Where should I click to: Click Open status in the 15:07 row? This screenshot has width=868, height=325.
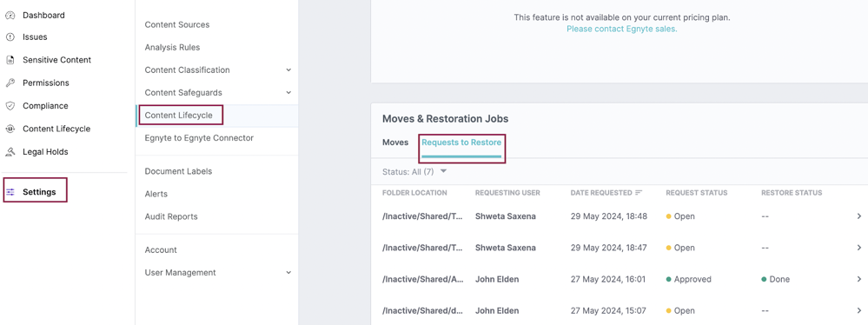click(x=680, y=311)
